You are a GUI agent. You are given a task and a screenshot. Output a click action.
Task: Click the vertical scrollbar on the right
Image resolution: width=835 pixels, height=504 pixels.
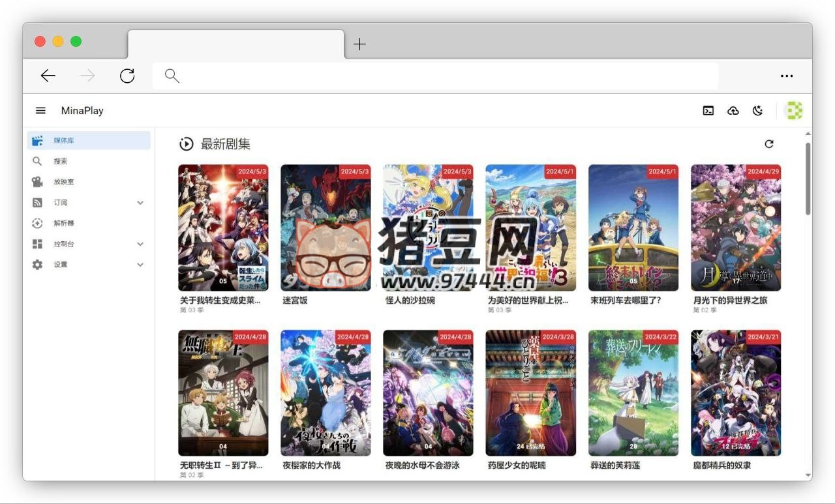(x=808, y=179)
